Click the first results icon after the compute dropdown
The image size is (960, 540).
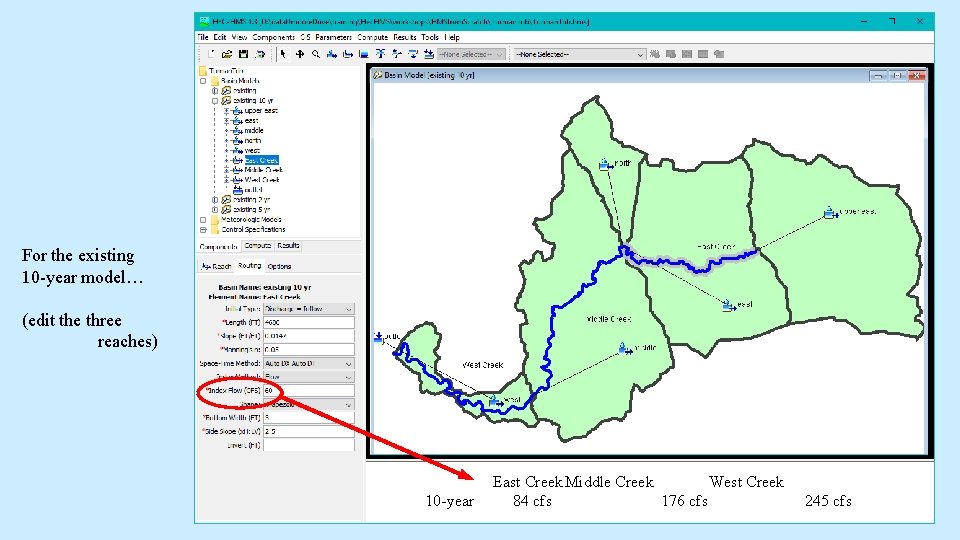[655, 54]
